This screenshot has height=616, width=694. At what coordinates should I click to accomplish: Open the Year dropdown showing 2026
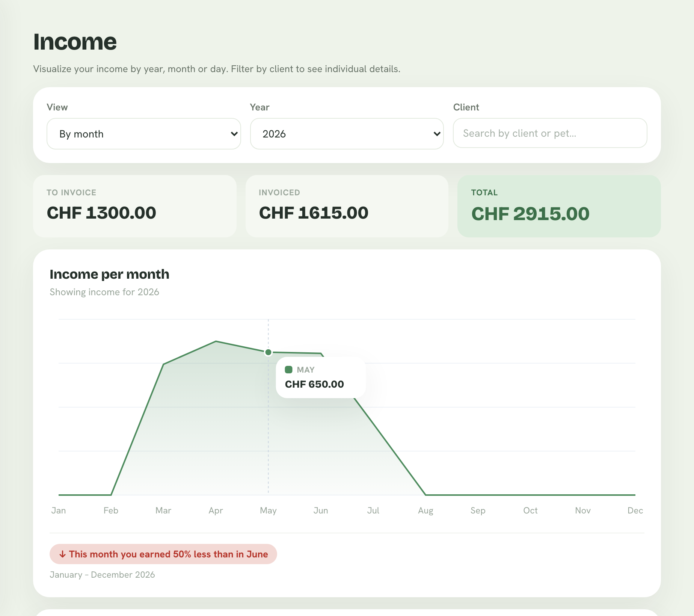pyautogui.click(x=347, y=134)
